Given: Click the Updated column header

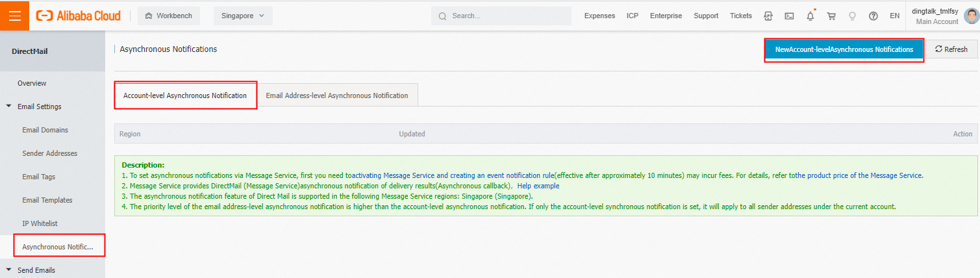Looking at the screenshot, I should point(412,134).
